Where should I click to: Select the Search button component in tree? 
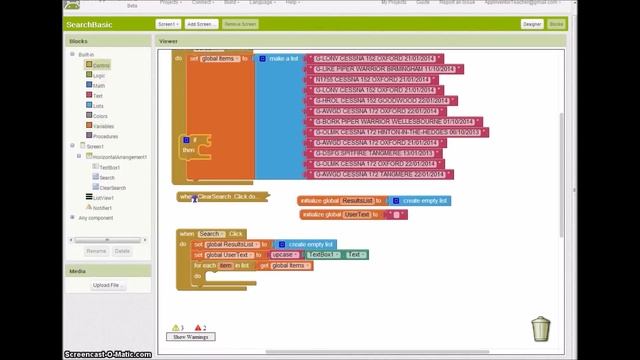(104, 178)
